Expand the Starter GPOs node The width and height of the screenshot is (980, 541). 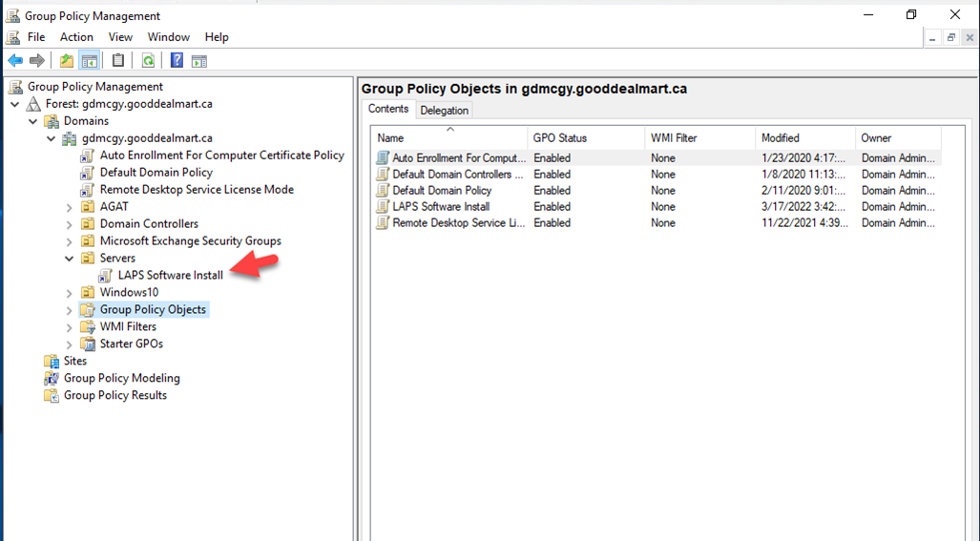(70, 344)
